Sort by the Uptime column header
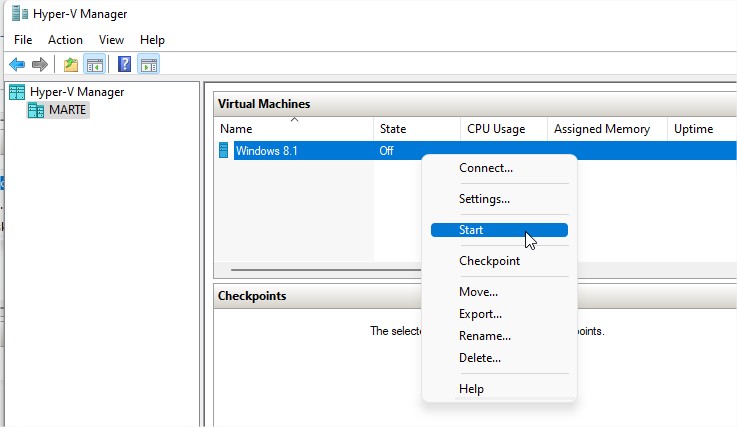Screen dimensions: 737x427 702,129
